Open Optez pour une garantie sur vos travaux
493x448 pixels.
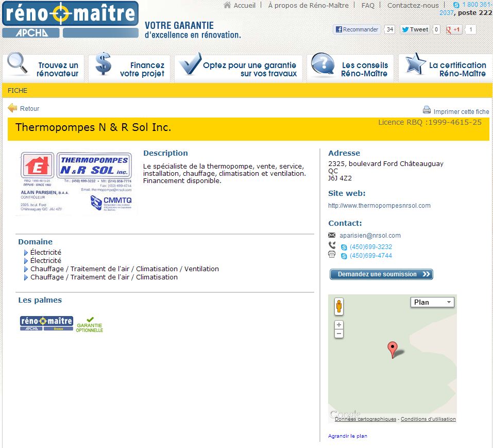250,69
